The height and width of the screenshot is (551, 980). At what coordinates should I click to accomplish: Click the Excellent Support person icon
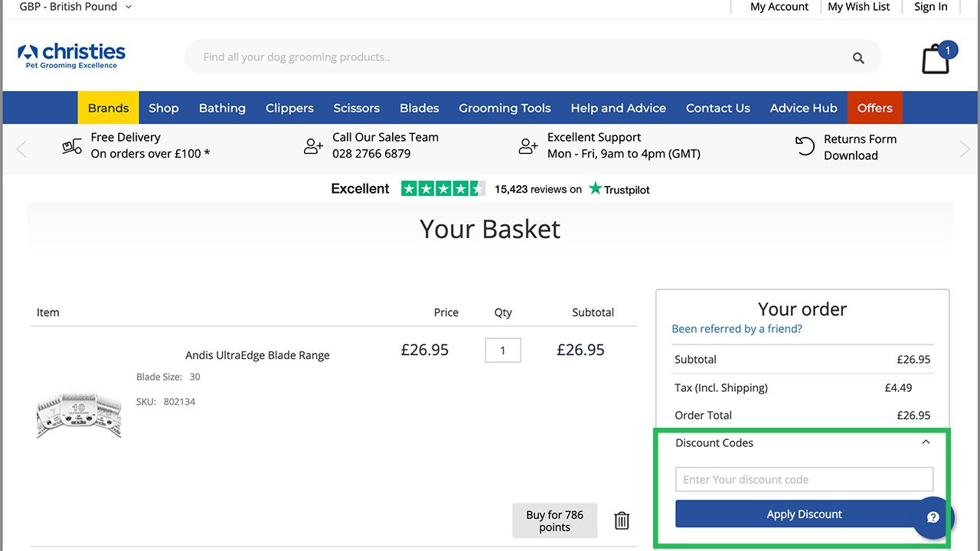click(528, 146)
